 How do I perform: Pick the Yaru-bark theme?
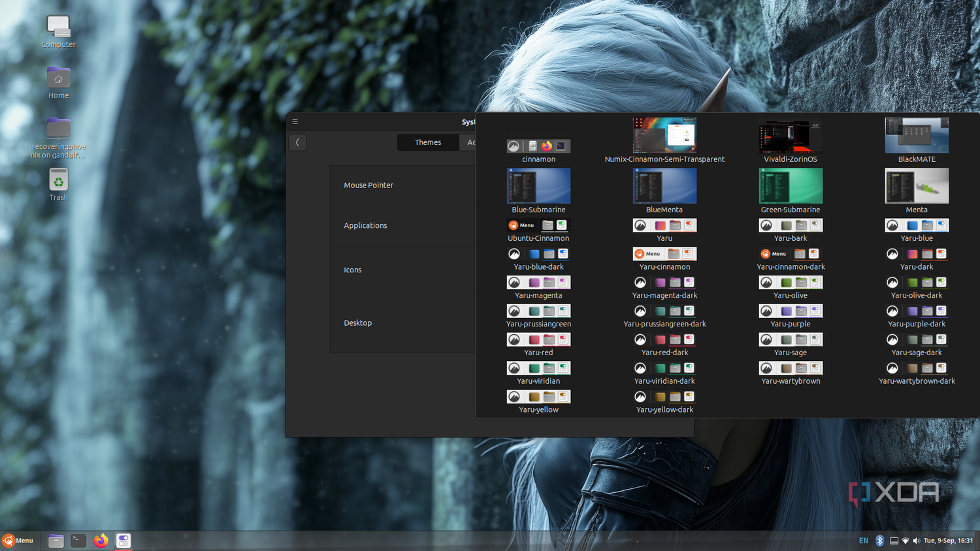(791, 230)
